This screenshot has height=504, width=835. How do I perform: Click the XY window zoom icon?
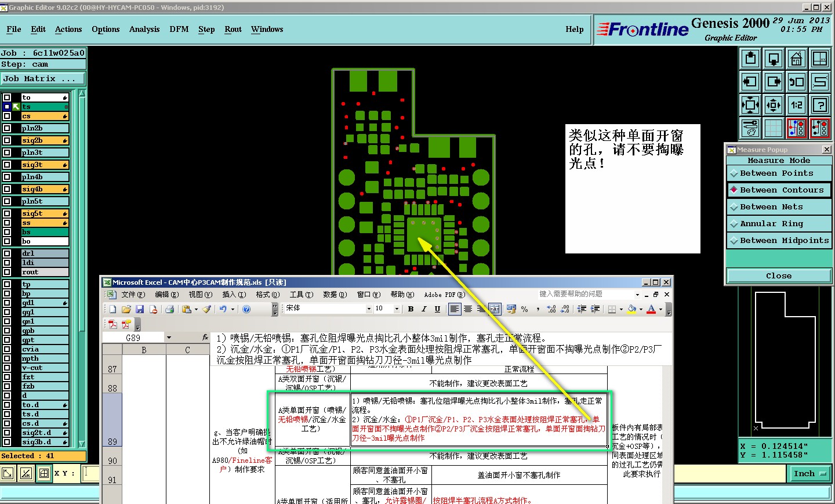[820, 59]
